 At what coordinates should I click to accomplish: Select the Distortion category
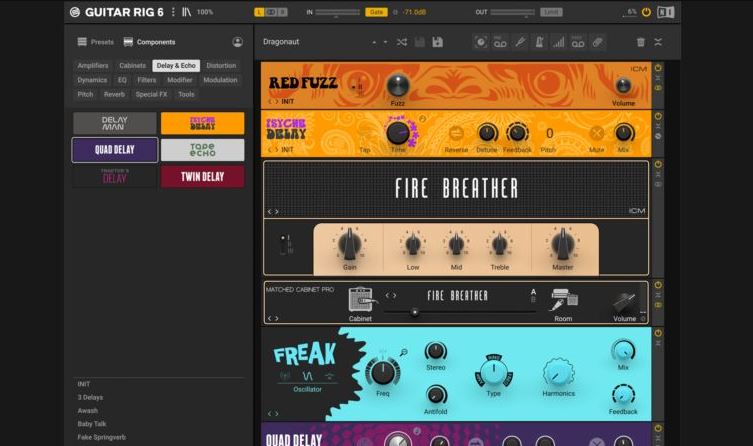point(221,65)
